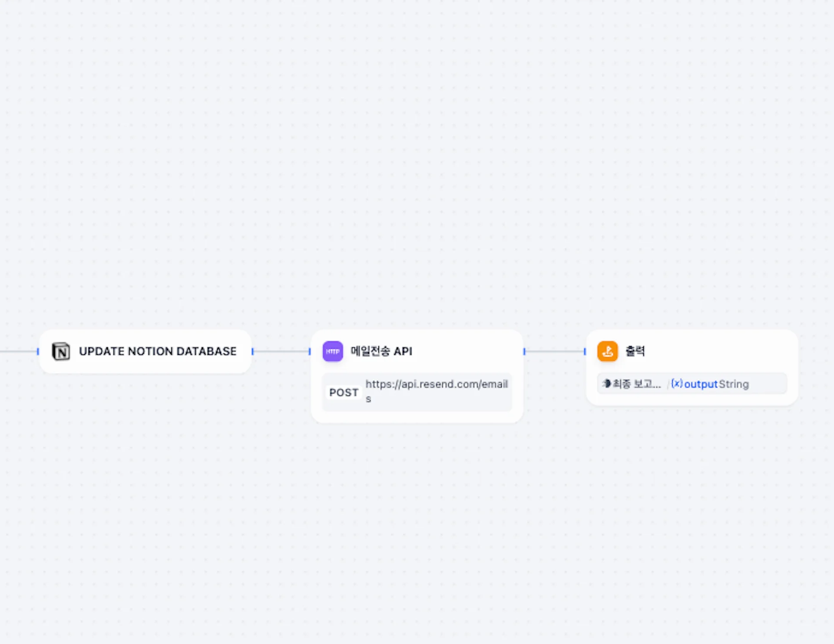Image resolution: width=834 pixels, height=644 pixels.
Task: Click the api.resend.com/emails URL text
Action: pos(436,385)
